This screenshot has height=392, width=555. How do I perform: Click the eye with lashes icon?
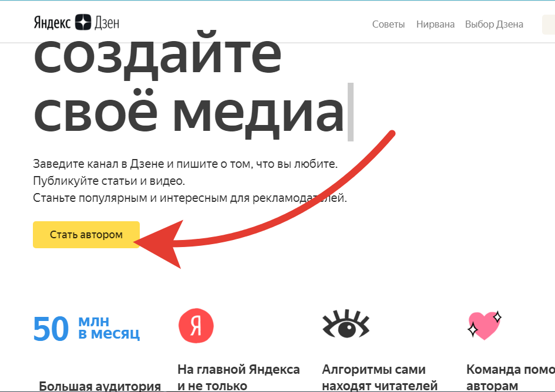coord(345,324)
